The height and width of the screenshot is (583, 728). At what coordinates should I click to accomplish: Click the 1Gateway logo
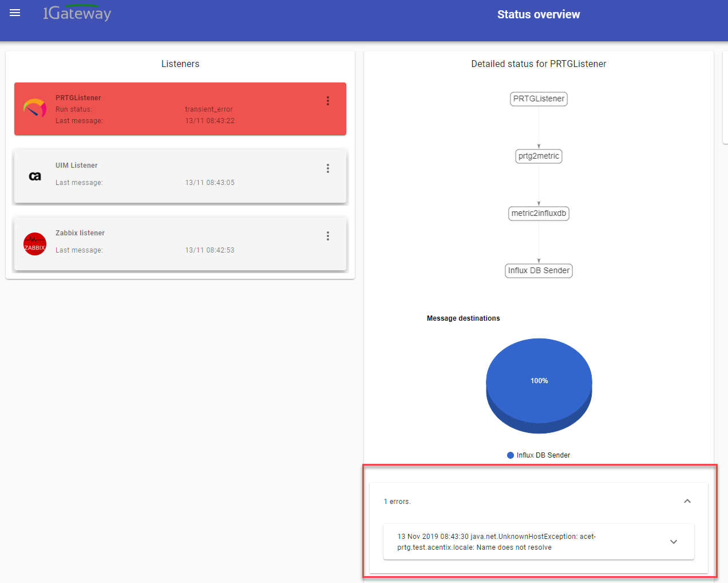[x=77, y=13]
